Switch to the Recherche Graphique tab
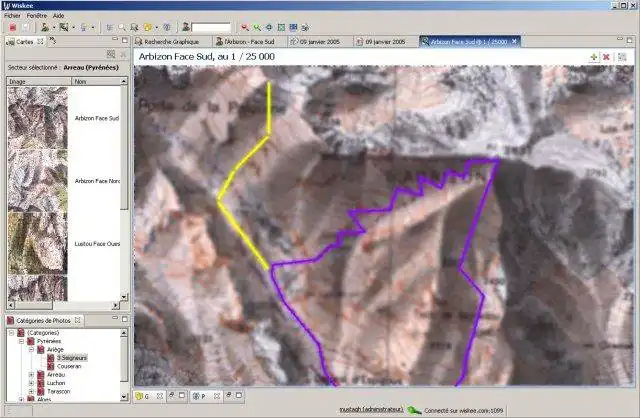Image resolution: width=640 pixels, height=418 pixels. point(171,42)
